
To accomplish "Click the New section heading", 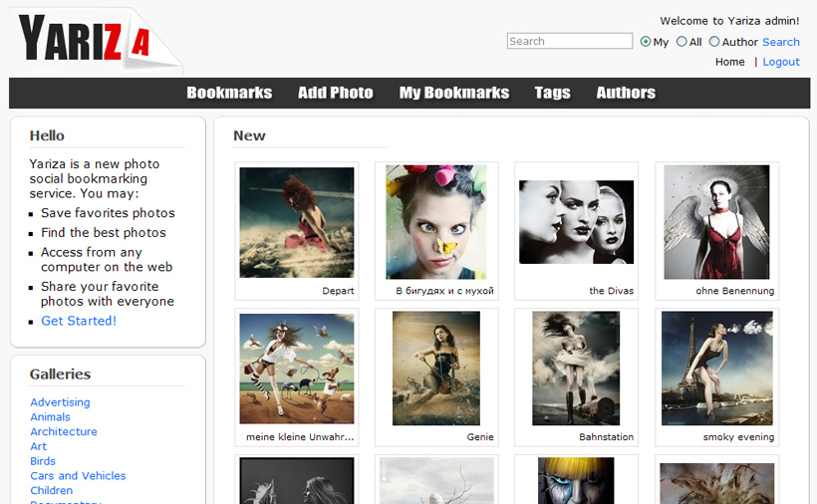I will (x=249, y=135).
